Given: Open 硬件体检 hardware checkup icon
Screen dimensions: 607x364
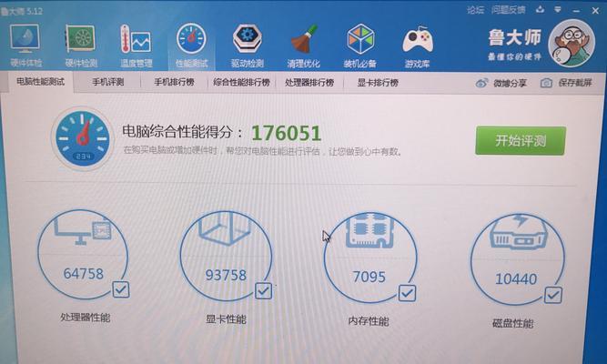Looking at the screenshot, I should pyautogui.click(x=25, y=39).
